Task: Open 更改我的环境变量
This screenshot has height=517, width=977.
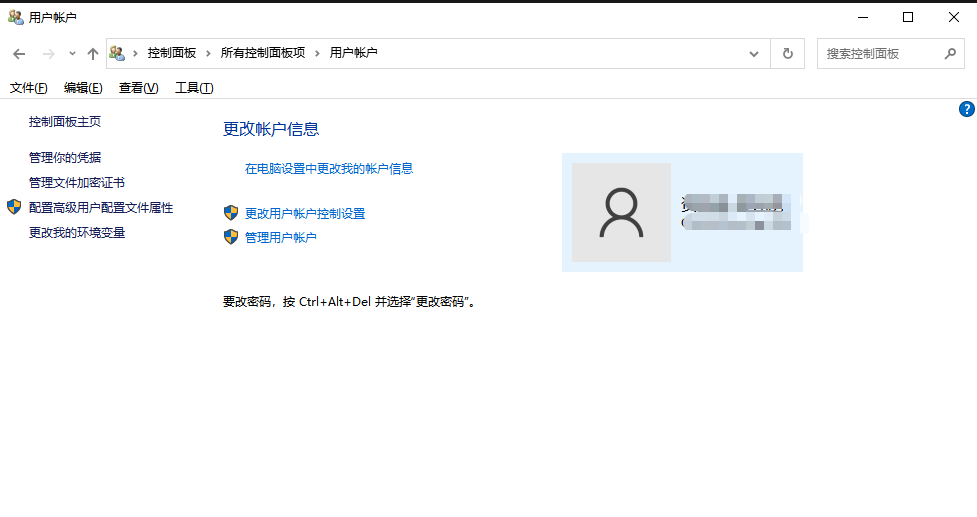Action: (77, 232)
